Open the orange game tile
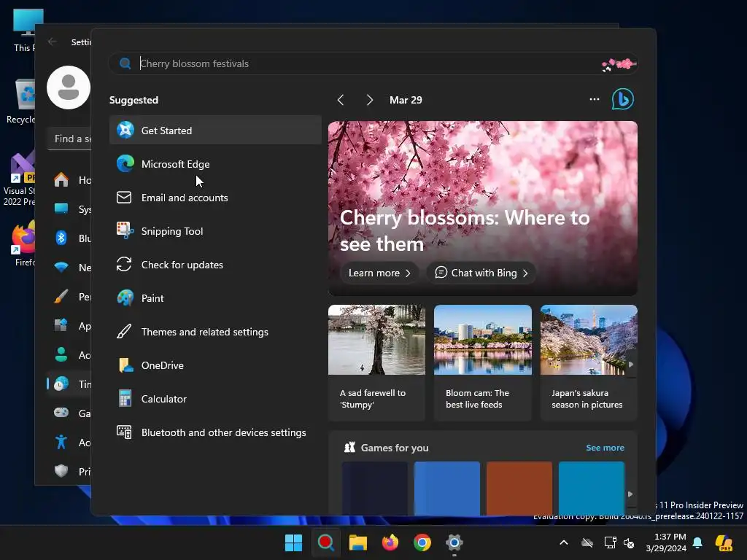The height and width of the screenshot is (560, 747). 519,488
